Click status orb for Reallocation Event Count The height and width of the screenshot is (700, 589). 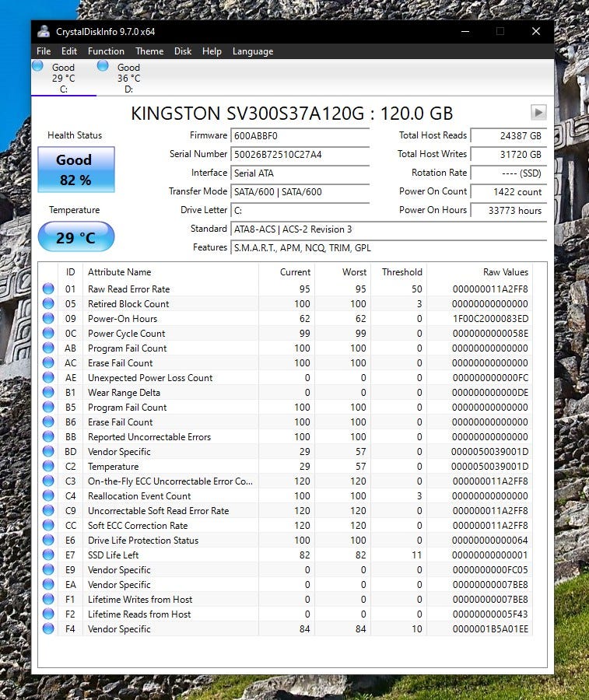pyautogui.click(x=48, y=495)
